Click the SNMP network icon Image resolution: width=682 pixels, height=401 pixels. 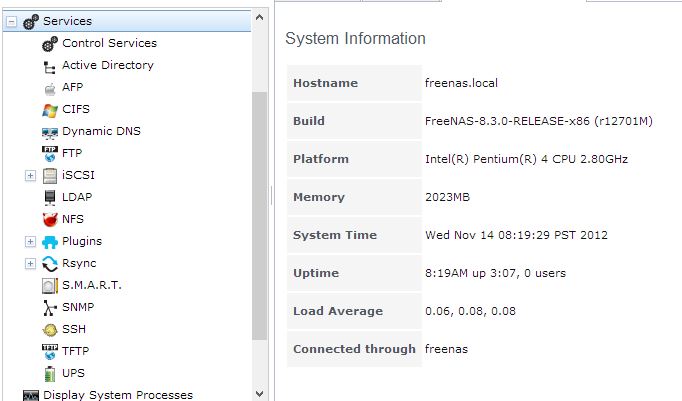tap(50, 308)
